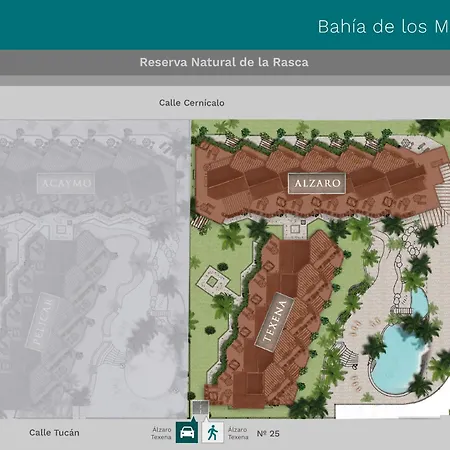Click the Calle Tucán street label
This screenshot has height=450, width=450.
point(54,433)
